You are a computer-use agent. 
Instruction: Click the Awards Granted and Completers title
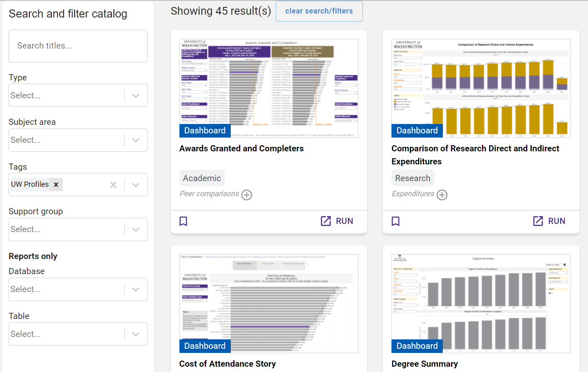241,148
